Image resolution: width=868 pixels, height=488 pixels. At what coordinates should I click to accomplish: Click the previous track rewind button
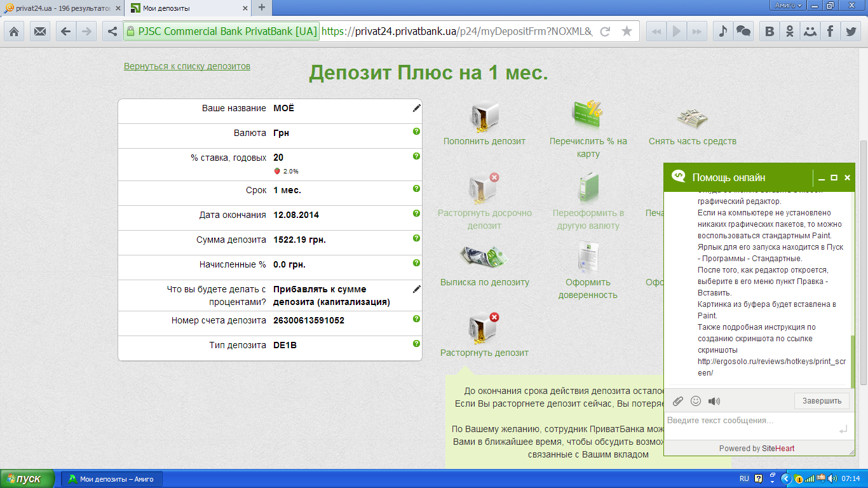(656, 31)
